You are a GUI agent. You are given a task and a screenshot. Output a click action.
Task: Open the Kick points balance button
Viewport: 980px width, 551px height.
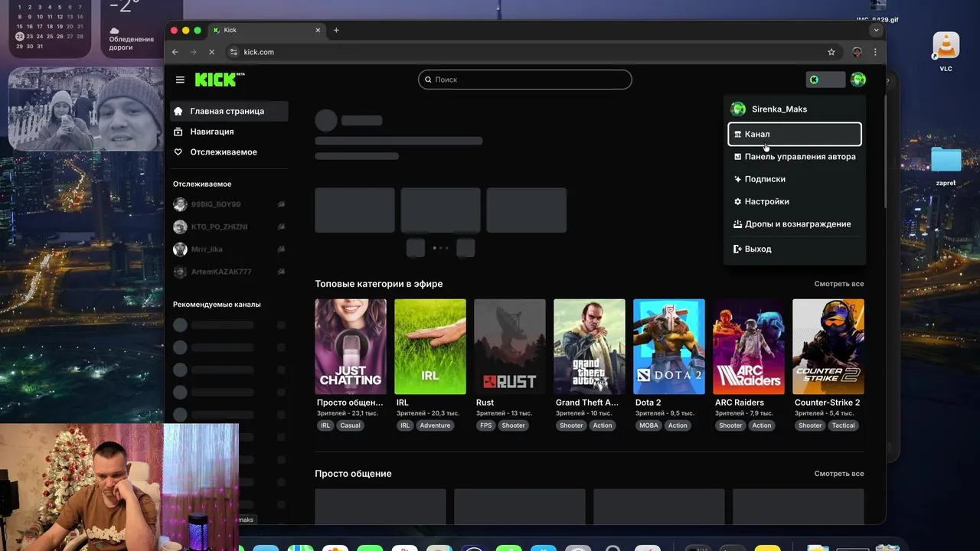pyautogui.click(x=825, y=80)
